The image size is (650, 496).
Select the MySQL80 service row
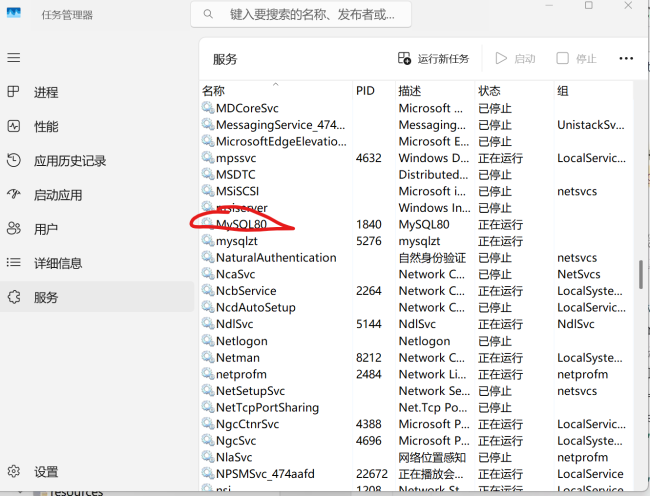point(416,224)
